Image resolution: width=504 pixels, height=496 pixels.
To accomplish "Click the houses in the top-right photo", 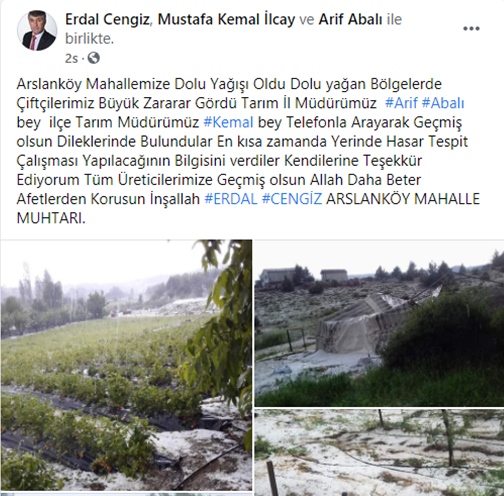I will (304, 276).
